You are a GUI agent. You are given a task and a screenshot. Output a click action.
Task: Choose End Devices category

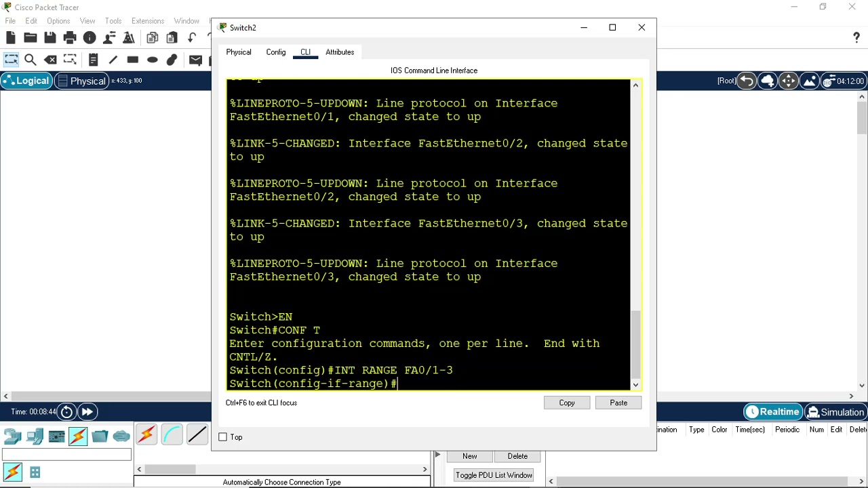tap(35, 436)
